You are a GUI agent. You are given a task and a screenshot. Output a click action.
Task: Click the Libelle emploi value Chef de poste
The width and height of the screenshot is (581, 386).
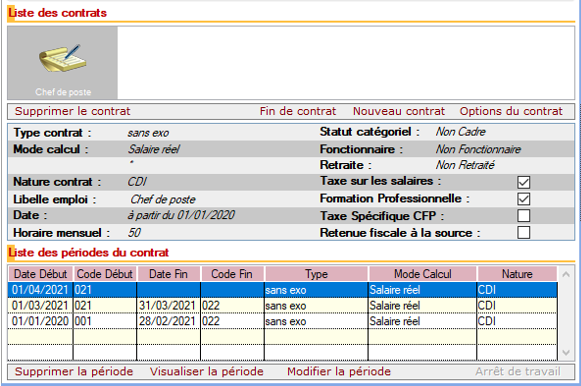(163, 200)
